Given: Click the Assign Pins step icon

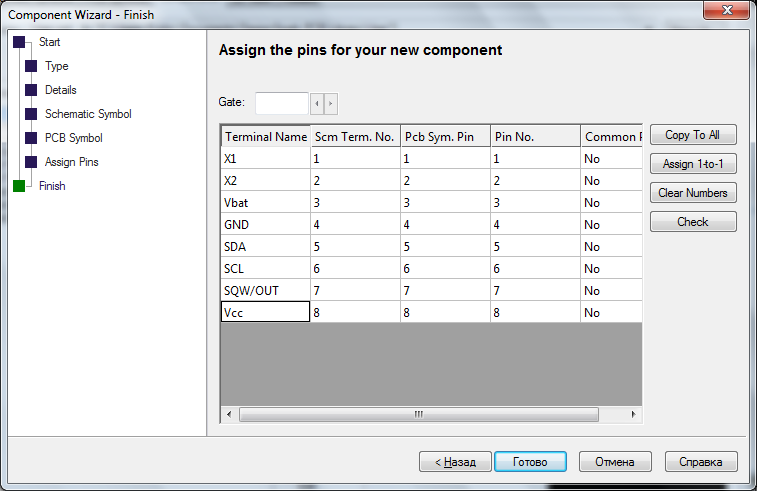Looking at the screenshot, I should click(31, 162).
